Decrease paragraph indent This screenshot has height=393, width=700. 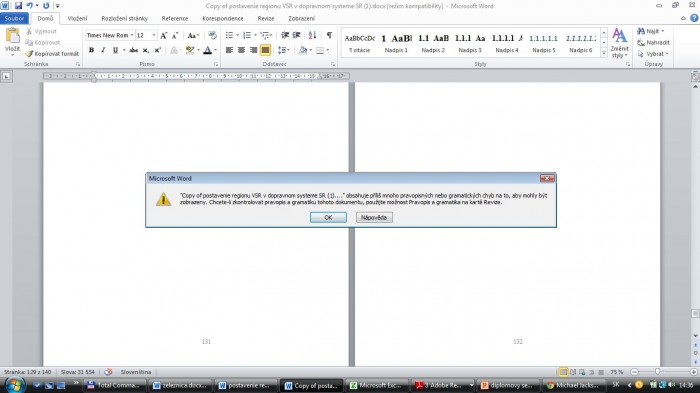(x=284, y=35)
